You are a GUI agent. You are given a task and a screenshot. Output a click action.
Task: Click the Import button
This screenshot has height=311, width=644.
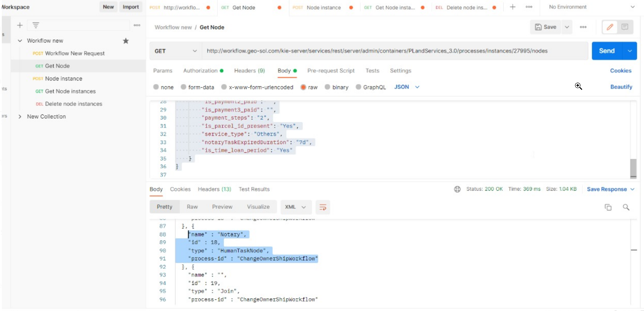[x=131, y=7]
